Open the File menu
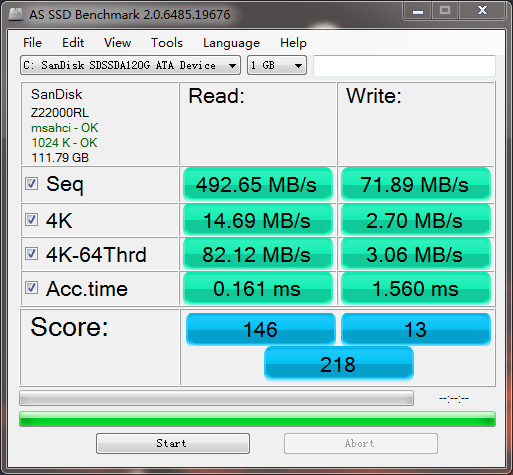513x475 pixels. click(x=32, y=43)
